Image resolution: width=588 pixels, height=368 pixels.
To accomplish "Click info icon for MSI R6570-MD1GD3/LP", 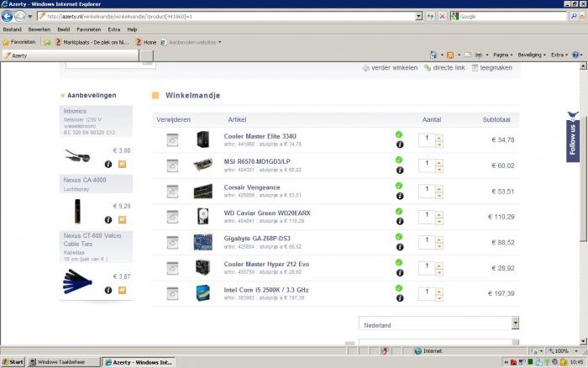I will [x=399, y=171].
